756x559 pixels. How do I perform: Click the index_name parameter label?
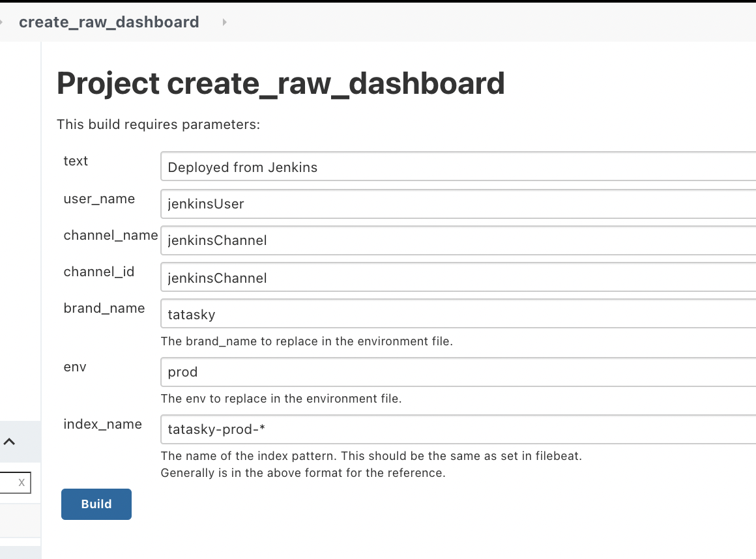click(102, 424)
